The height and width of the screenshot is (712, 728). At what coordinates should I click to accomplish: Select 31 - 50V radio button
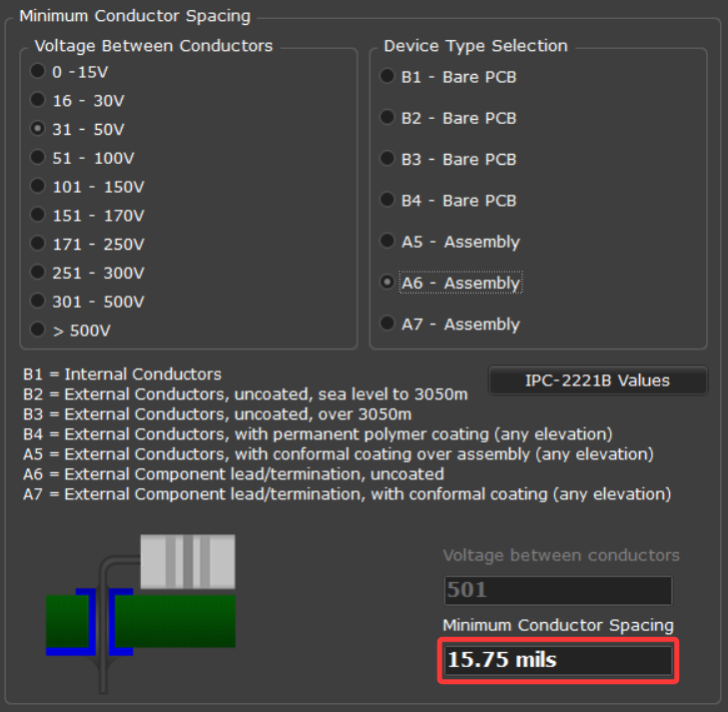tap(38, 129)
